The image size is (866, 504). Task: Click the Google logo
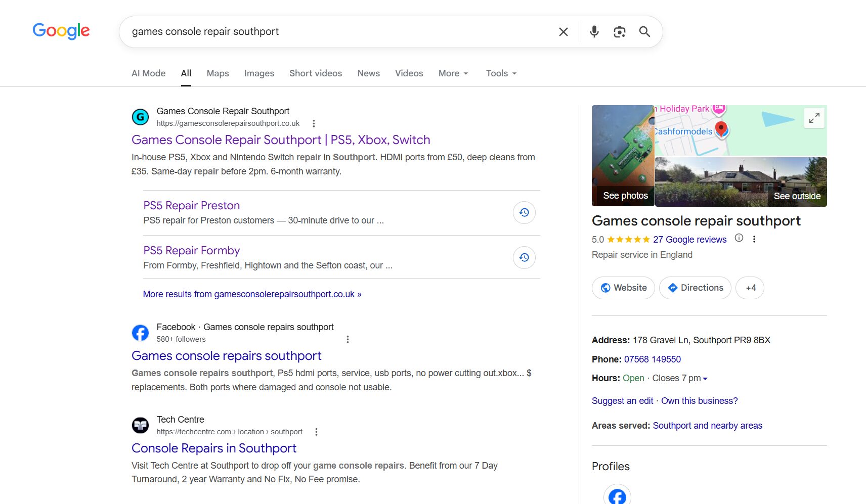pyautogui.click(x=61, y=31)
